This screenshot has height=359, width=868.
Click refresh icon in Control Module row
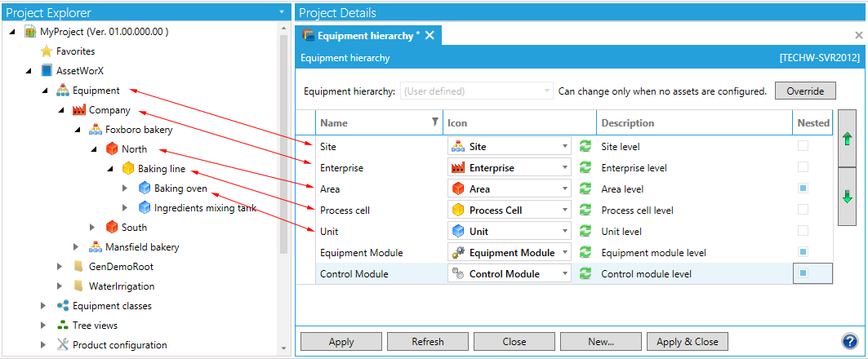(585, 274)
